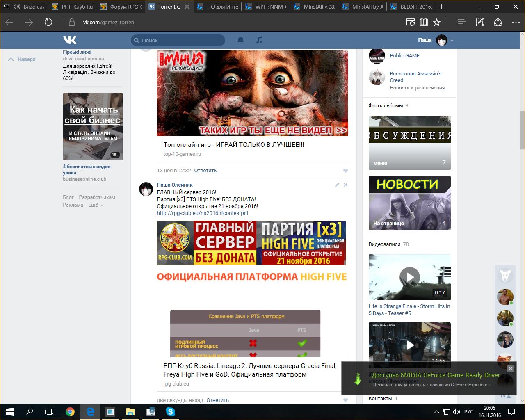Open Edge reading view icon
The height and width of the screenshot is (420, 525).
[x=424, y=22]
